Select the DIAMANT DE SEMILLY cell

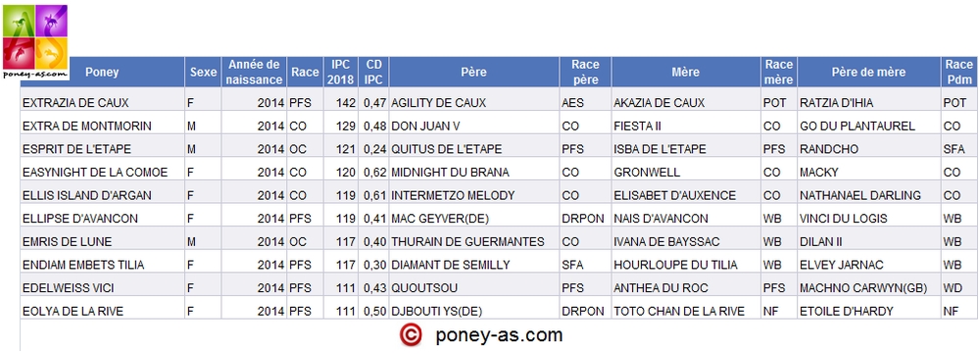click(x=473, y=265)
